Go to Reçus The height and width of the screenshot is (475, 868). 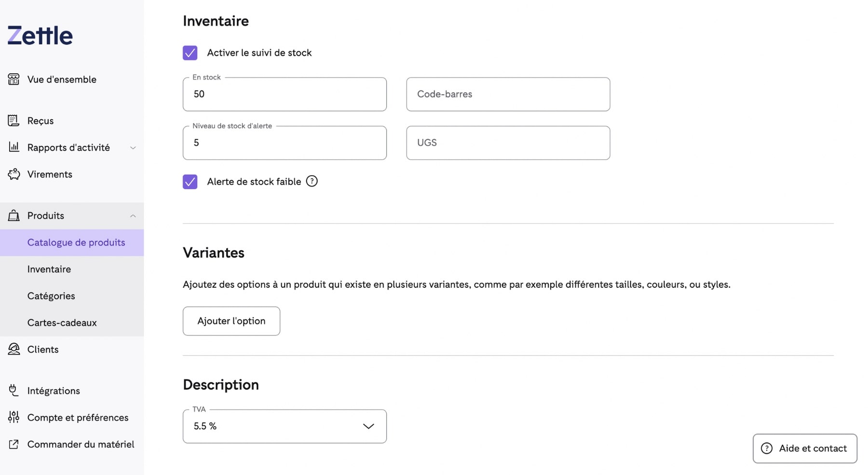(41, 121)
